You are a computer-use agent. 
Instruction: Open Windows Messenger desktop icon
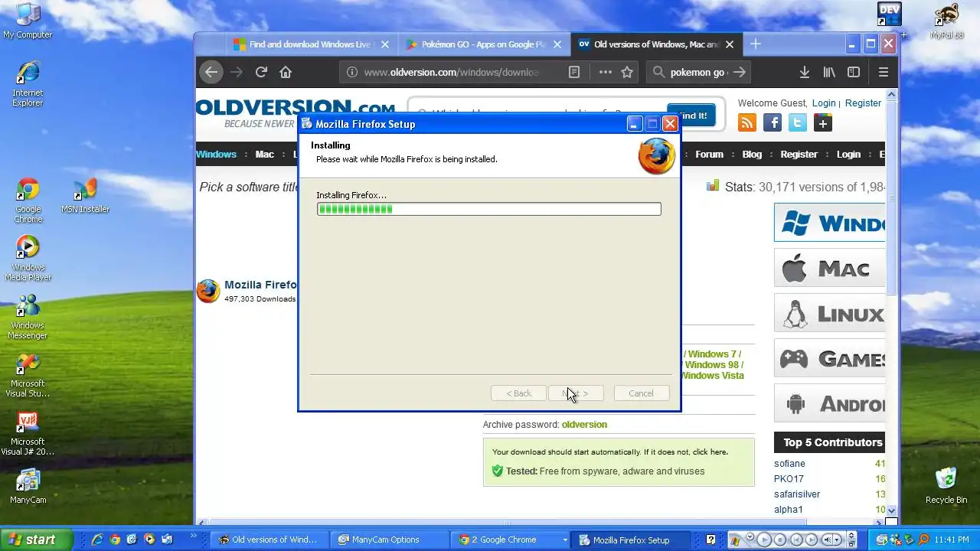[x=28, y=317]
